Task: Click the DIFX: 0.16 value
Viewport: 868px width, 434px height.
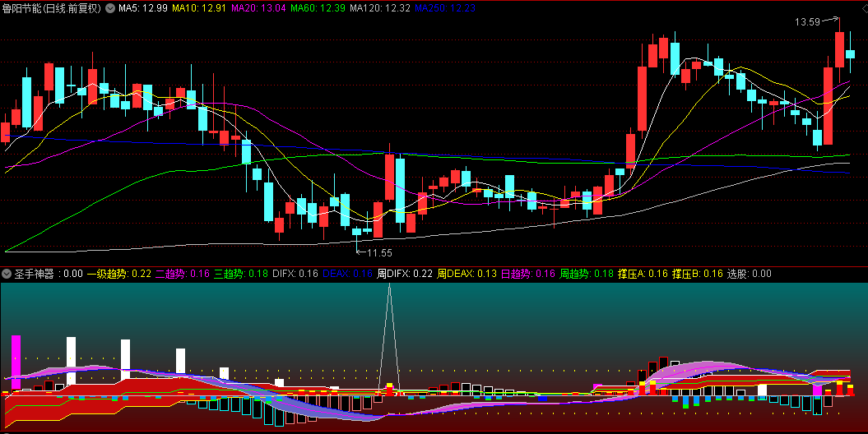Action: 295,274
